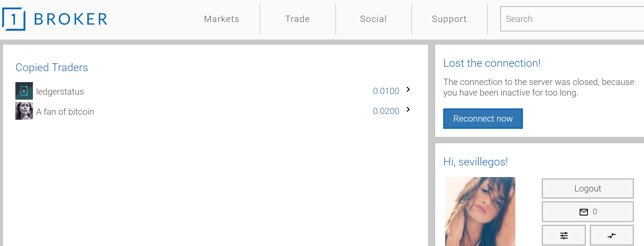Open the A fan of bitcoin avatar
The width and height of the screenshot is (644, 246).
(x=24, y=111)
